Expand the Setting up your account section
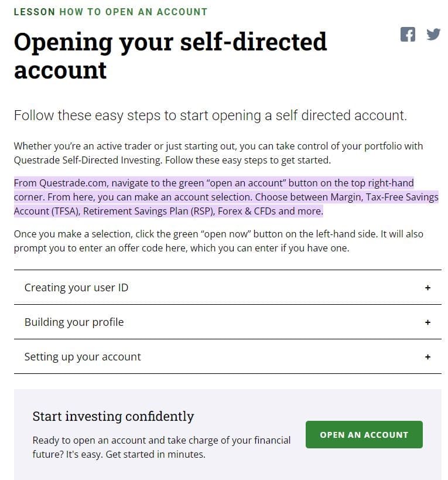Screen dimensions: 448x480 click(82, 357)
